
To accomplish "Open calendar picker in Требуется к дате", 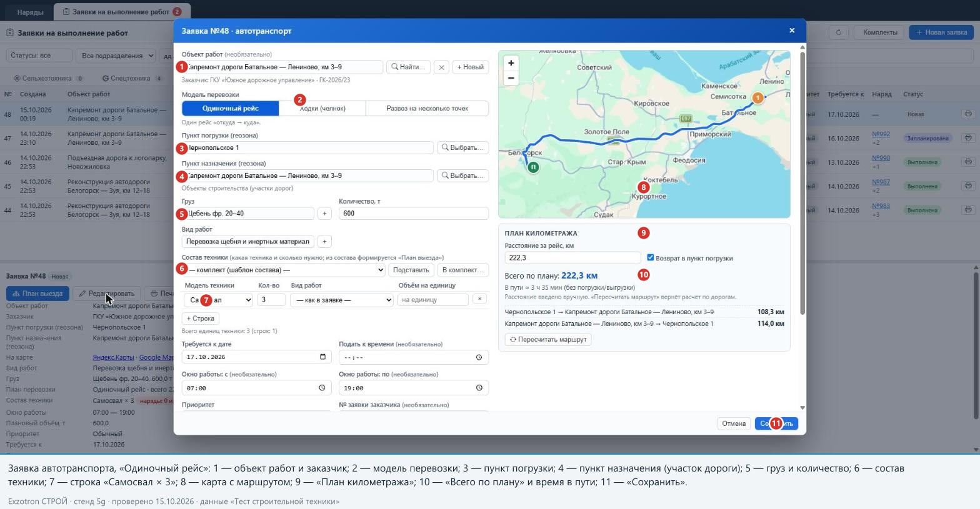I will 322,357.
